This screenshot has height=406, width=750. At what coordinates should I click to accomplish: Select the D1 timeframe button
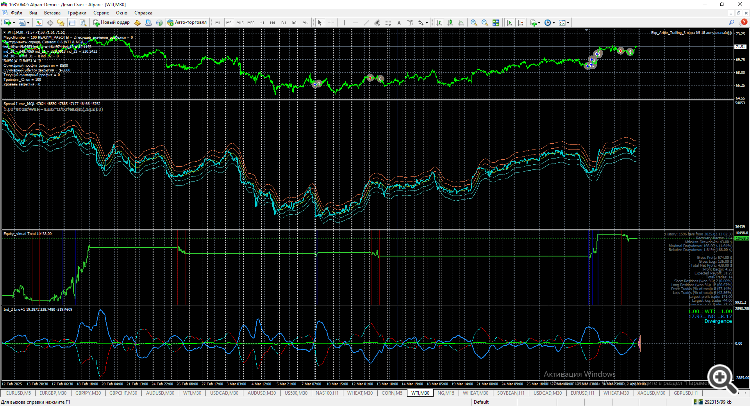pos(284,22)
